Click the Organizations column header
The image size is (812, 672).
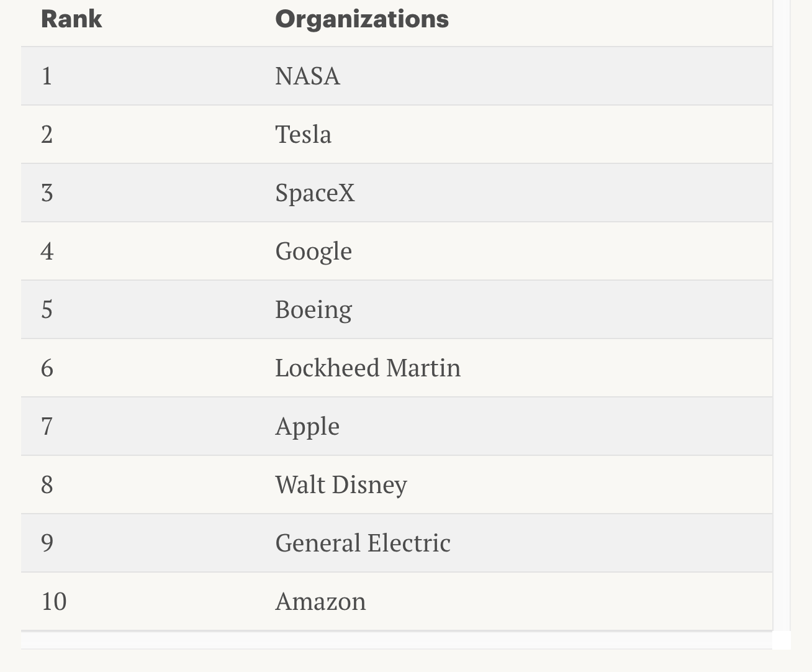(361, 19)
